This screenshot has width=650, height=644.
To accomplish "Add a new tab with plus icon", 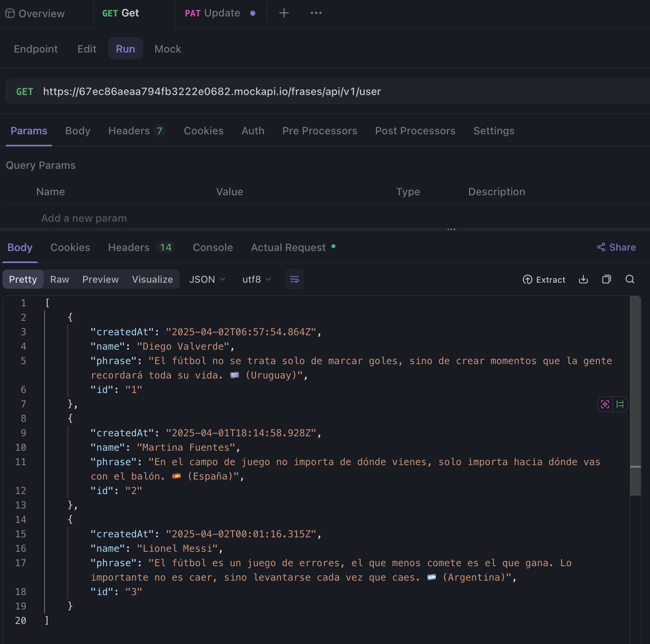I will (x=284, y=13).
